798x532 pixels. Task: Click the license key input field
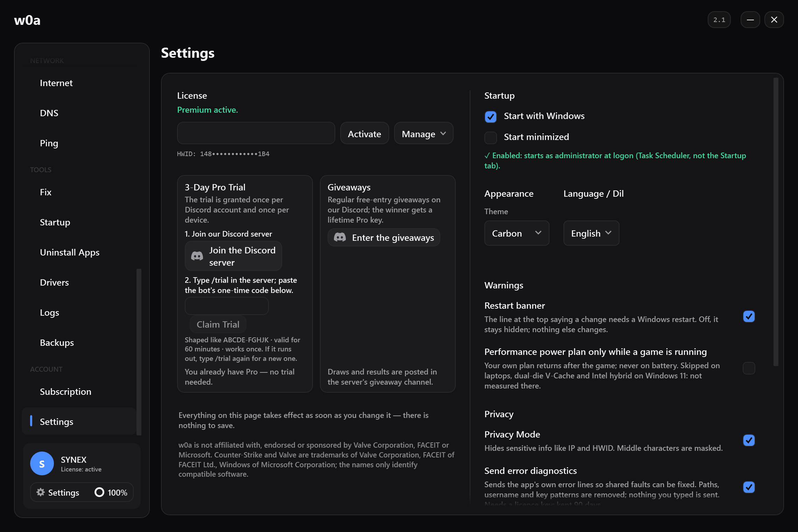256,133
